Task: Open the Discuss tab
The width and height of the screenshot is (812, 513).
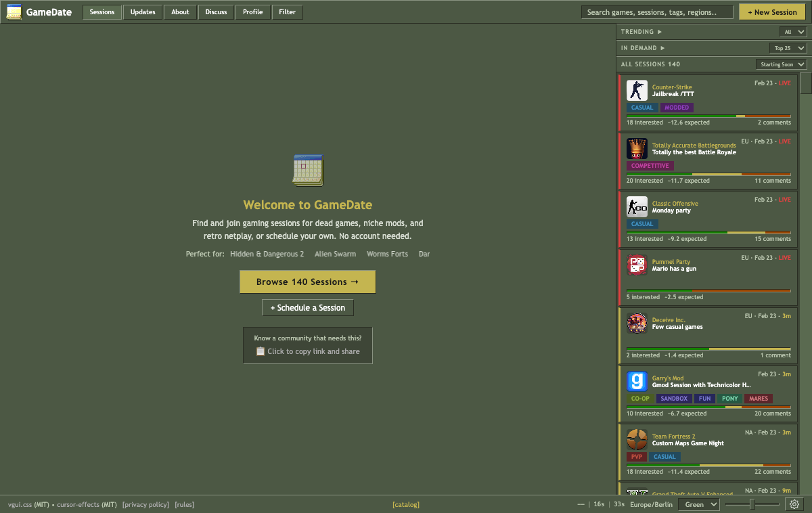Action: [217, 12]
